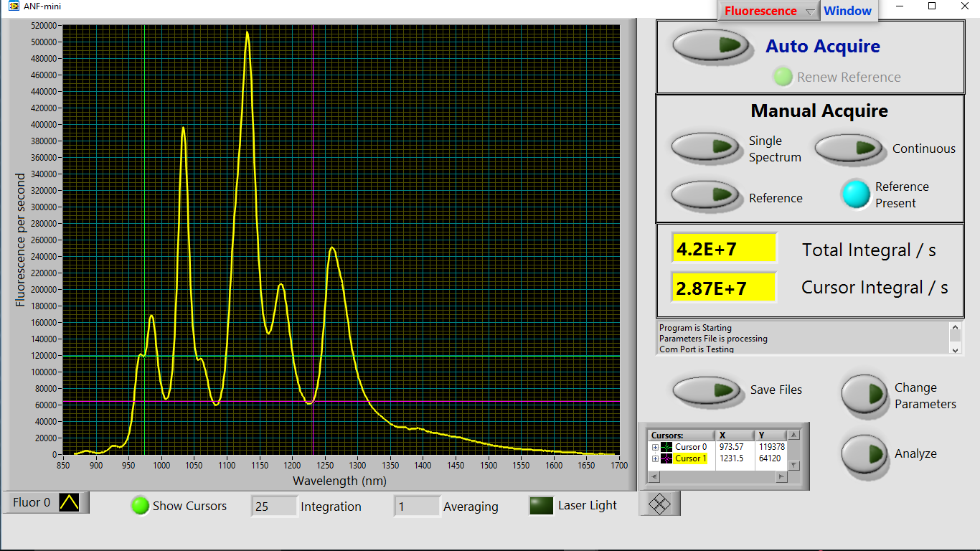Open Change Parameters with its round button

866,395
